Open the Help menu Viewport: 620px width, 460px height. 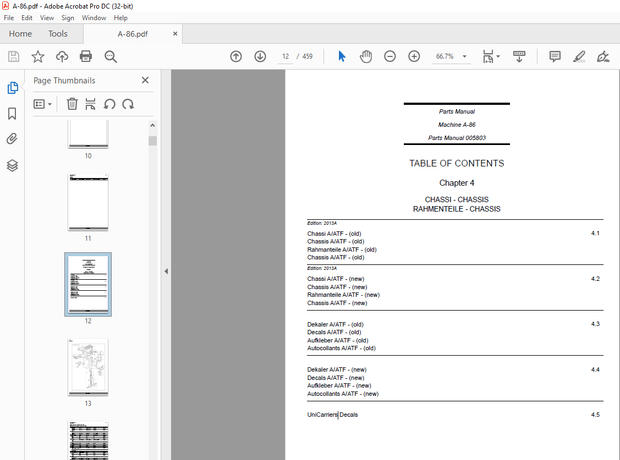click(x=121, y=18)
